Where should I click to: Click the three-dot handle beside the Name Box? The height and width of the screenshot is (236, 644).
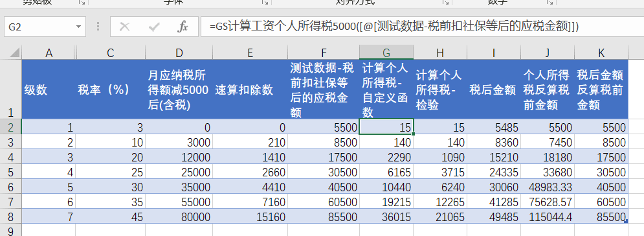coord(98,27)
